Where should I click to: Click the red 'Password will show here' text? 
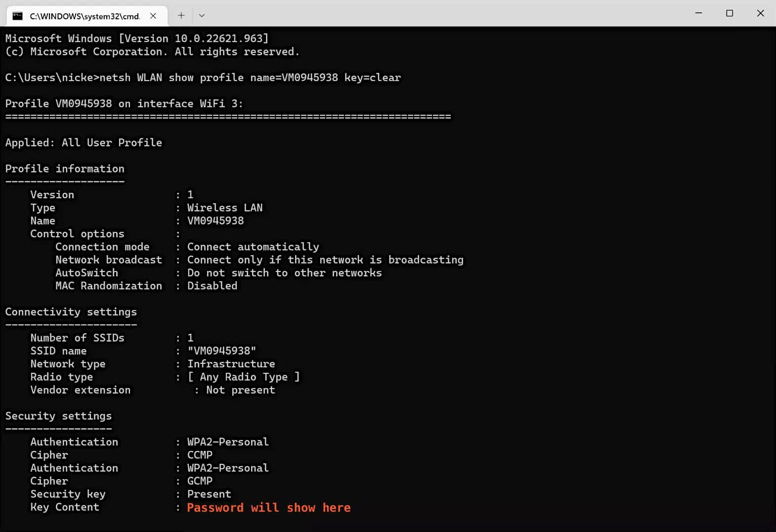pos(268,508)
